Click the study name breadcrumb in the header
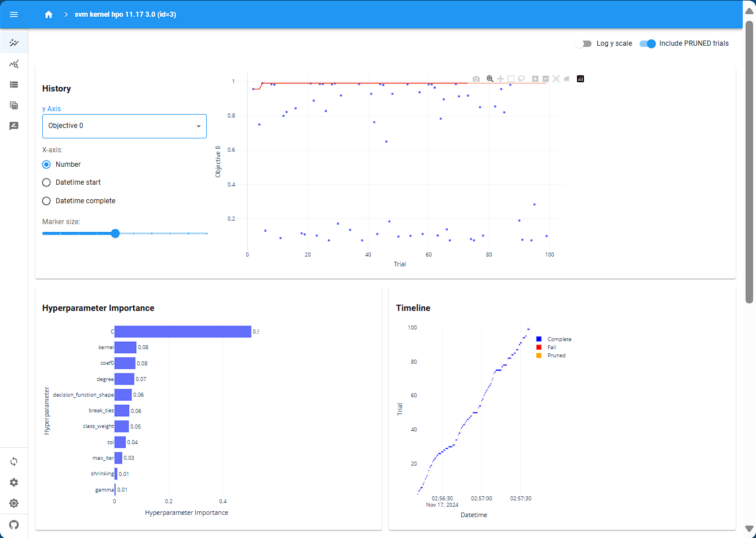The width and height of the screenshot is (756, 538). click(125, 14)
